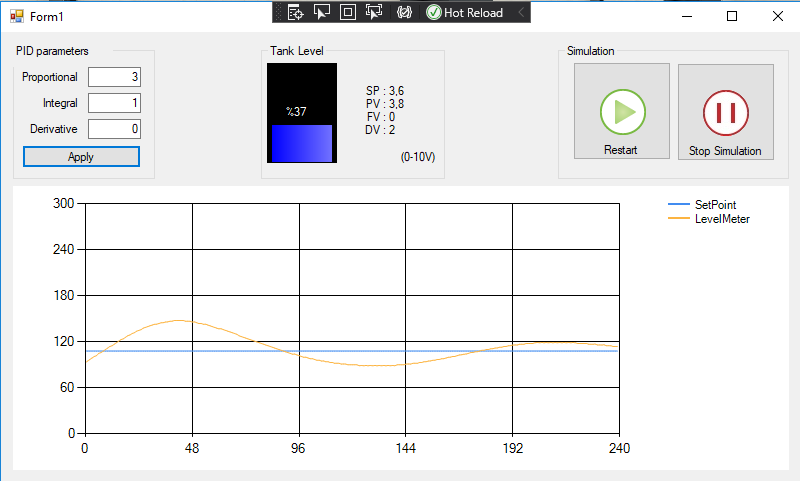Maximize the Form1 window

click(x=732, y=16)
